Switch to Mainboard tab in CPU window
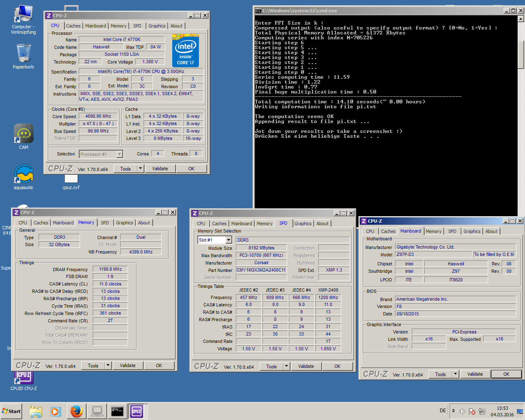This screenshot has width=525, height=420. [96, 26]
